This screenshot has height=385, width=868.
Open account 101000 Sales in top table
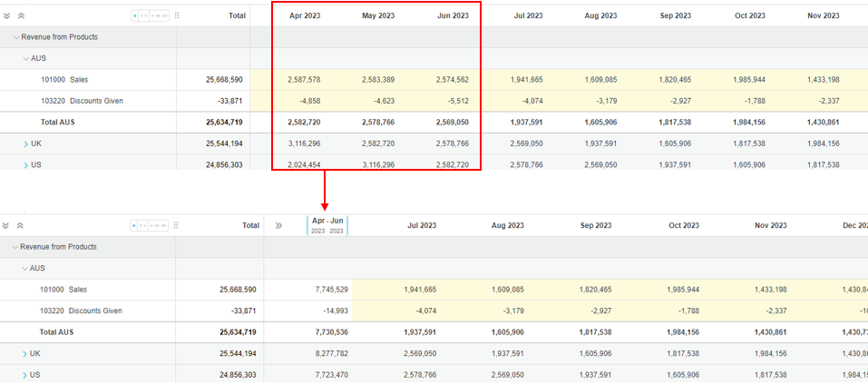[x=63, y=80]
